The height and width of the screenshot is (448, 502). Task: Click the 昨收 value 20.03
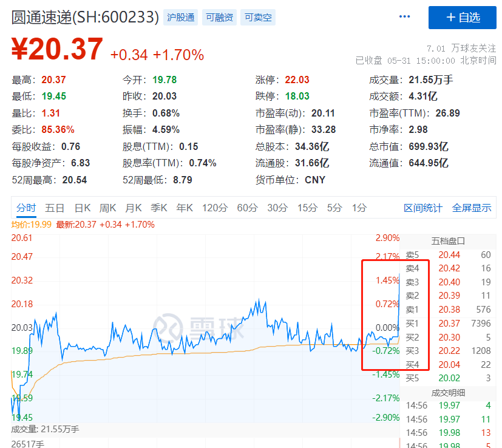point(165,96)
